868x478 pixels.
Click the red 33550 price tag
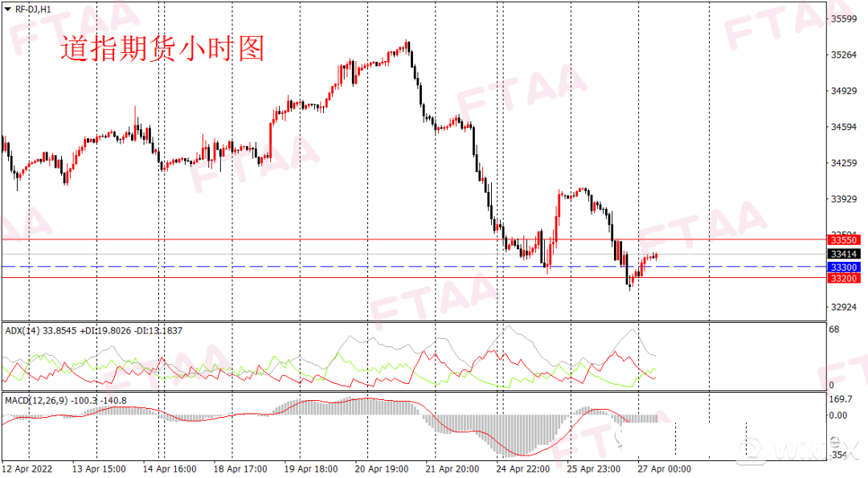click(844, 239)
